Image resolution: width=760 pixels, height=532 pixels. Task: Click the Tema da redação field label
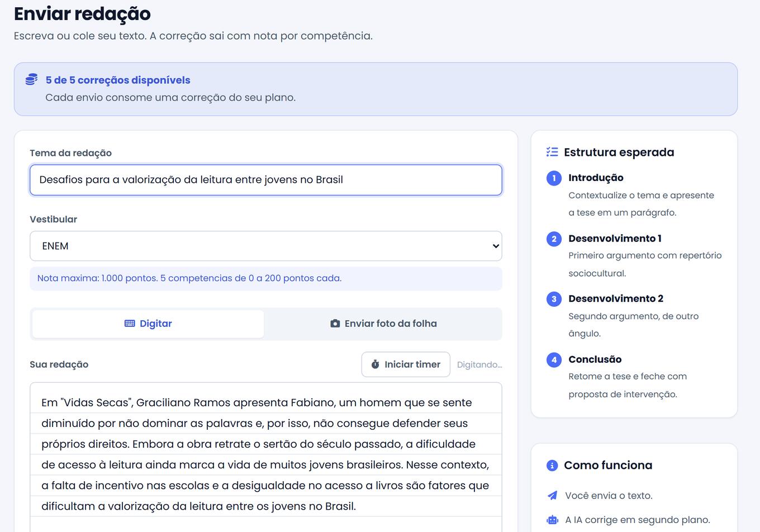pos(70,153)
